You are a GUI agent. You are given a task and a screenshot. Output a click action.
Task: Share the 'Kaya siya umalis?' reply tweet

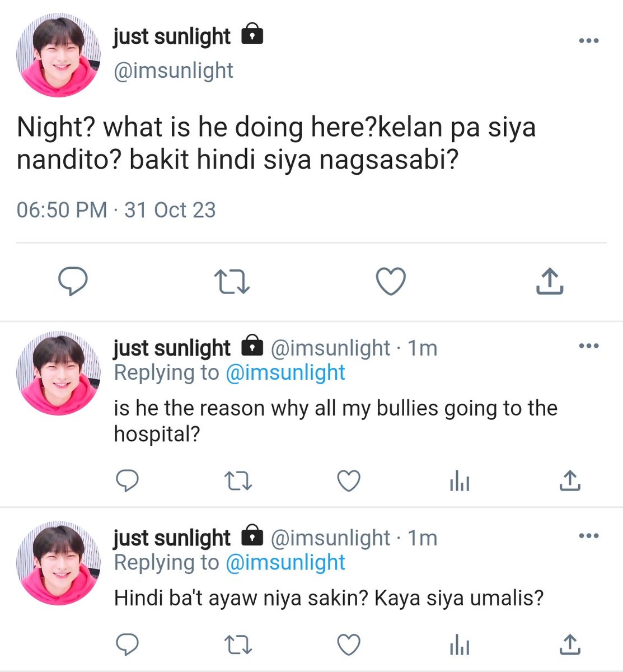[570, 645]
